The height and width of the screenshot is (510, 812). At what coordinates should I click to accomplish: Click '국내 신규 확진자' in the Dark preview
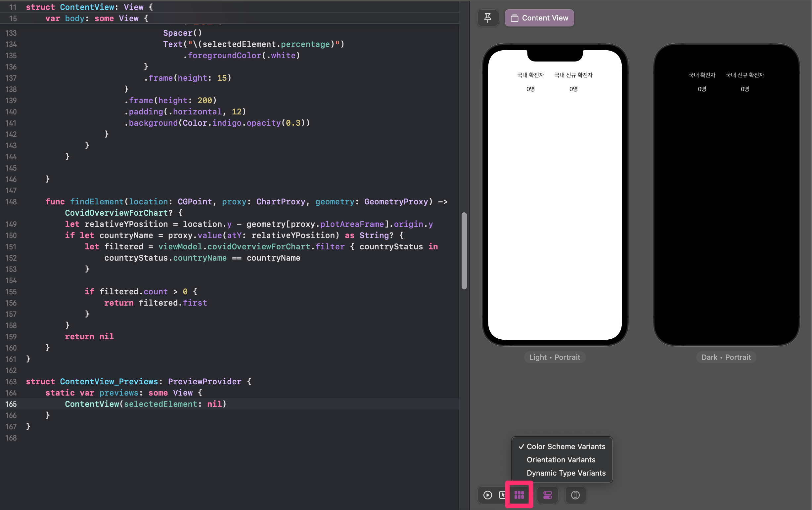coord(744,75)
